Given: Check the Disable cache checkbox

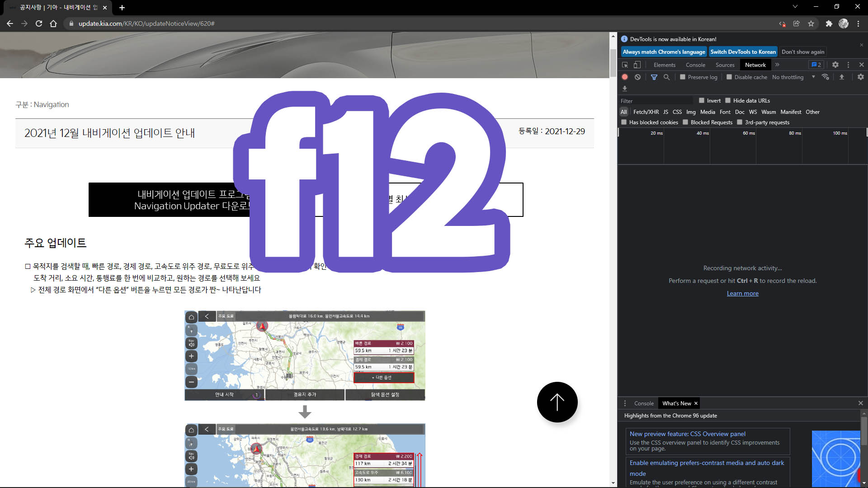Looking at the screenshot, I should 729,77.
